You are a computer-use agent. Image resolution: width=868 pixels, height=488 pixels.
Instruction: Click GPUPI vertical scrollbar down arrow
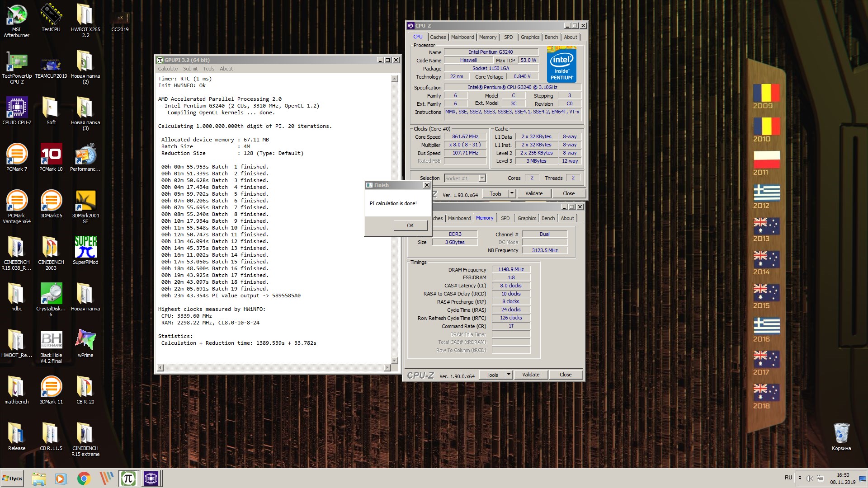394,361
